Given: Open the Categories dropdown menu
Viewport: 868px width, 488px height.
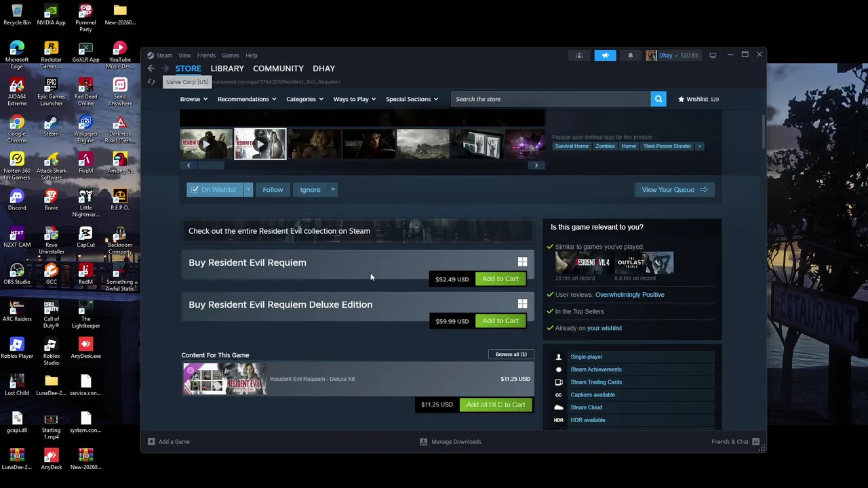Looking at the screenshot, I should (304, 99).
